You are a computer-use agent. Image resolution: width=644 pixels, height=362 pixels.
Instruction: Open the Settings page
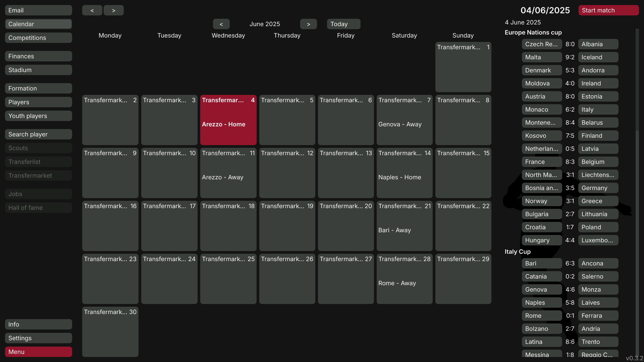(38, 338)
